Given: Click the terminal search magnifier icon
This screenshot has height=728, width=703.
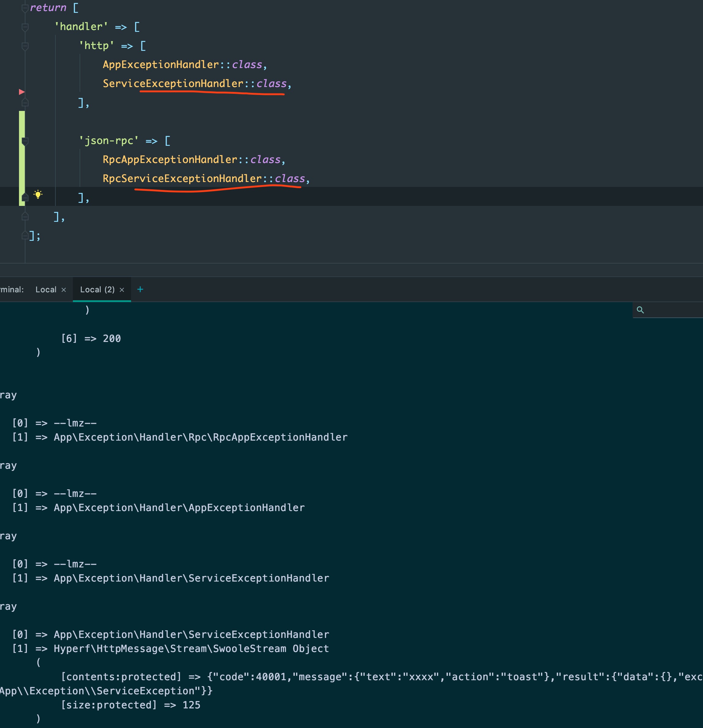Looking at the screenshot, I should (x=640, y=310).
